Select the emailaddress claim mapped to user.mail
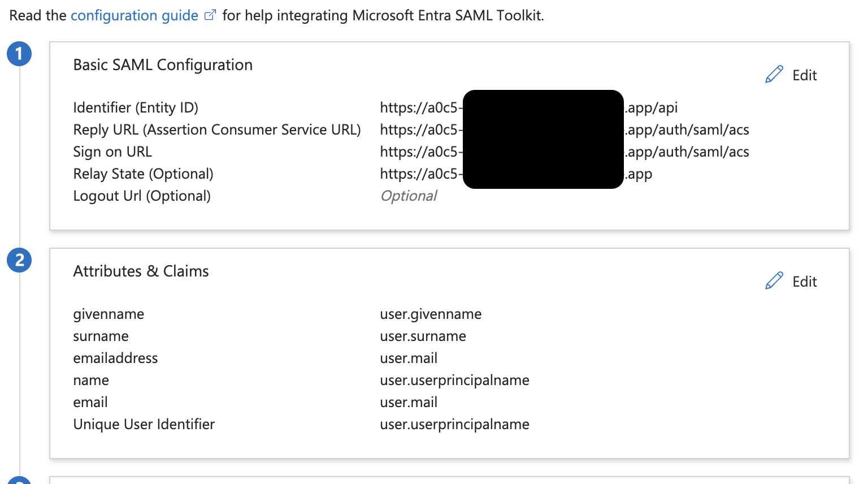The width and height of the screenshot is (868, 484). point(115,358)
